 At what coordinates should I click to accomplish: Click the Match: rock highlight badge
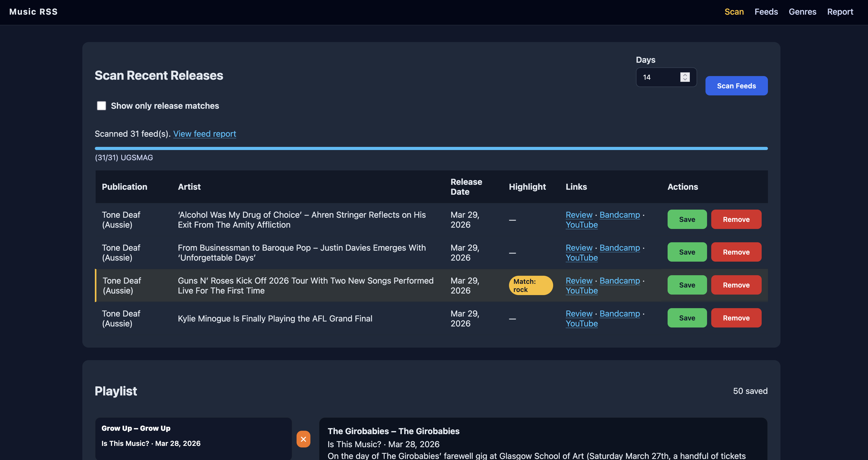click(x=530, y=285)
